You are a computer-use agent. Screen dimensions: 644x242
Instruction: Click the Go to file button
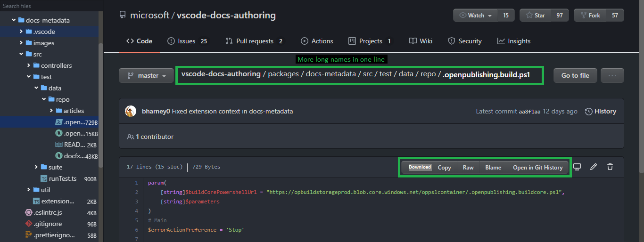575,75
